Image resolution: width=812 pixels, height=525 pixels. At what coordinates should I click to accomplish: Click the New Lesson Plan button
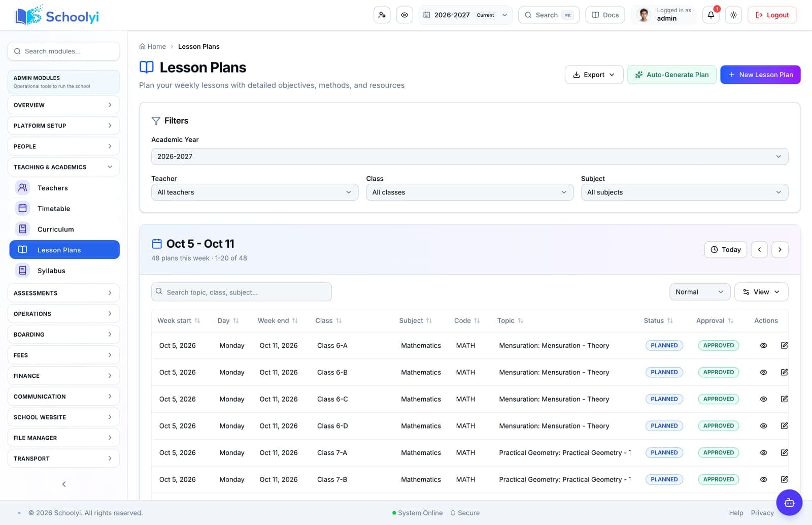pos(760,75)
